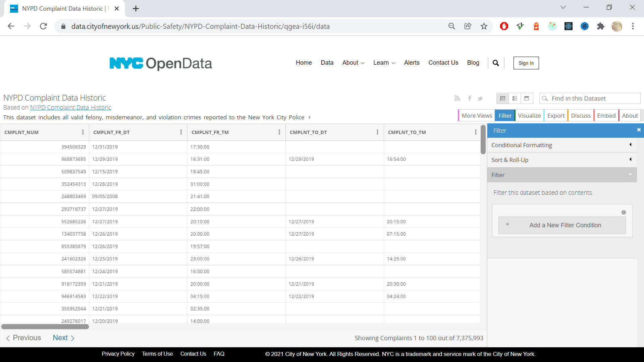Open Contact Us footer link
This screenshot has width=644, height=362.
193,354
